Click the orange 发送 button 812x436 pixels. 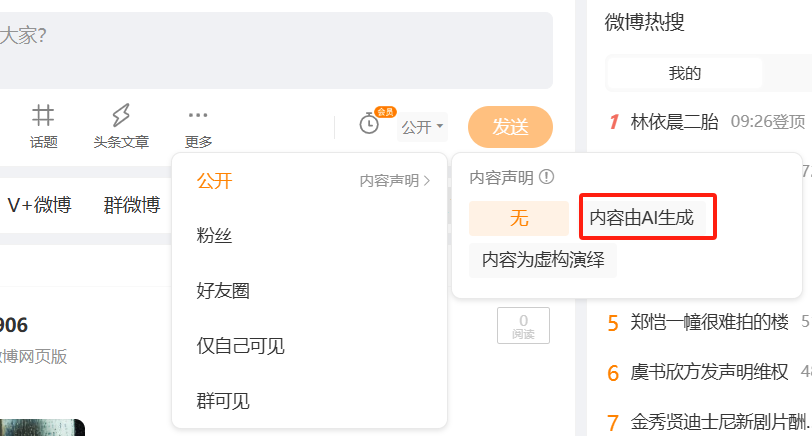pyautogui.click(x=510, y=127)
